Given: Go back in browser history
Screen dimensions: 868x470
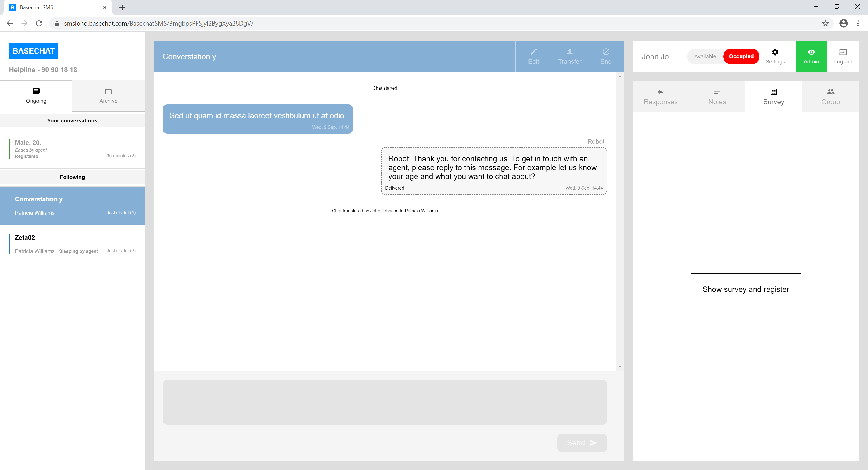Looking at the screenshot, I should click(x=10, y=23).
